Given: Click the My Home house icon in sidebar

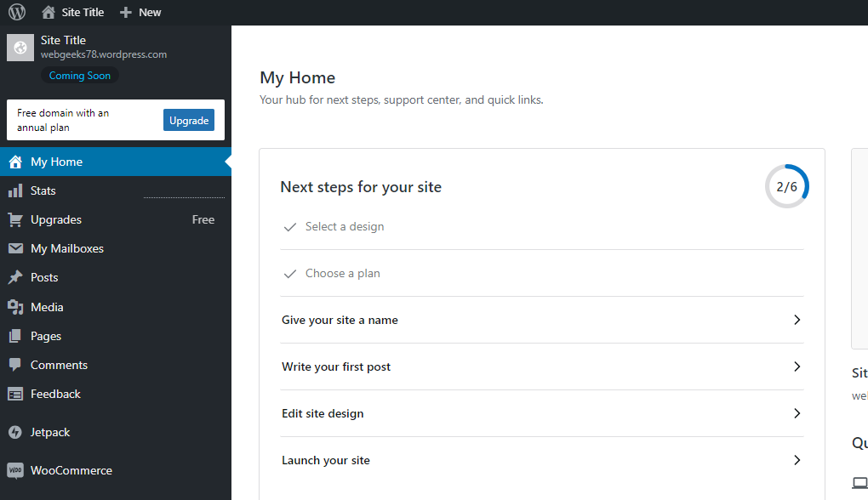Looking at the screenshot, I should (x=15, y=162).
